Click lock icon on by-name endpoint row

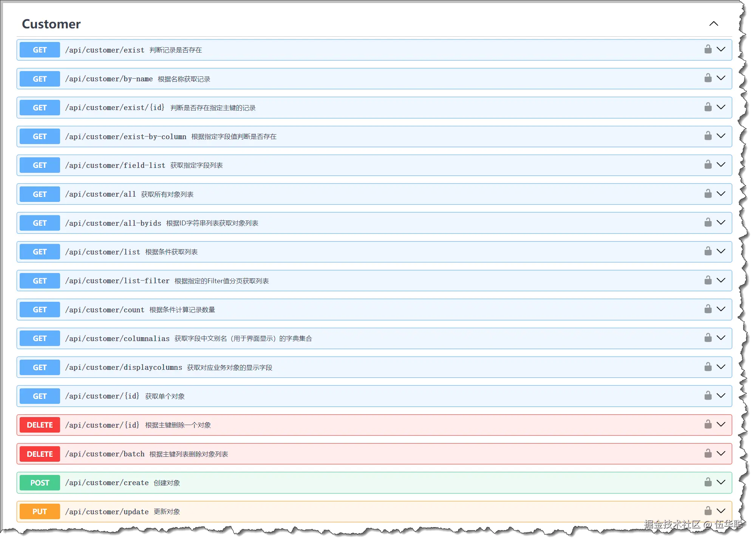(708, 78)
